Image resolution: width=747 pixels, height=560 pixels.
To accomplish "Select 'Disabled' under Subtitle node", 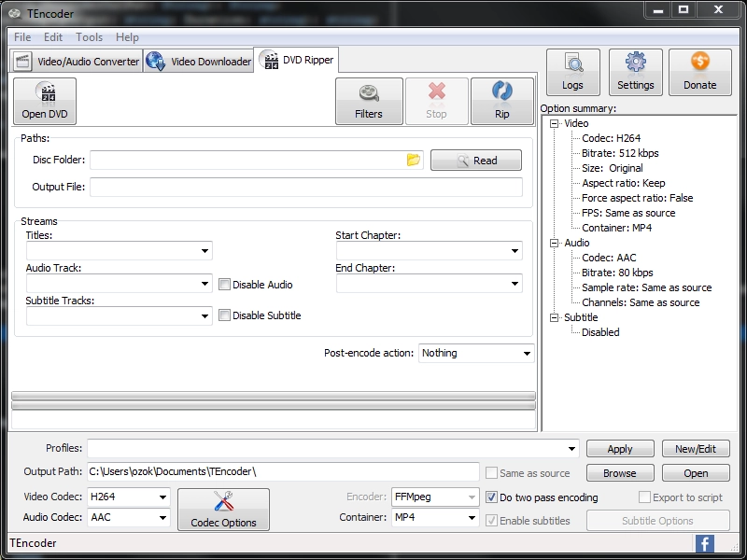I will click(x=600, y=332).
